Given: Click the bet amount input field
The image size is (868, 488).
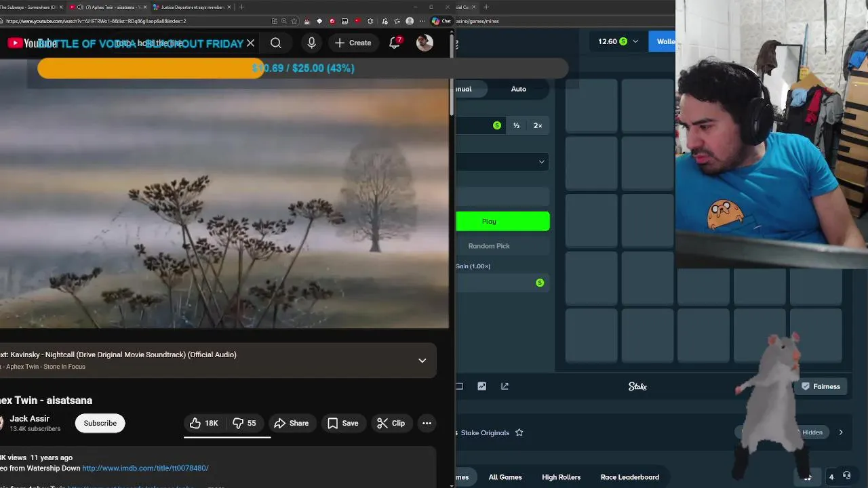Looking at the screenshot, I should (480, 125).
